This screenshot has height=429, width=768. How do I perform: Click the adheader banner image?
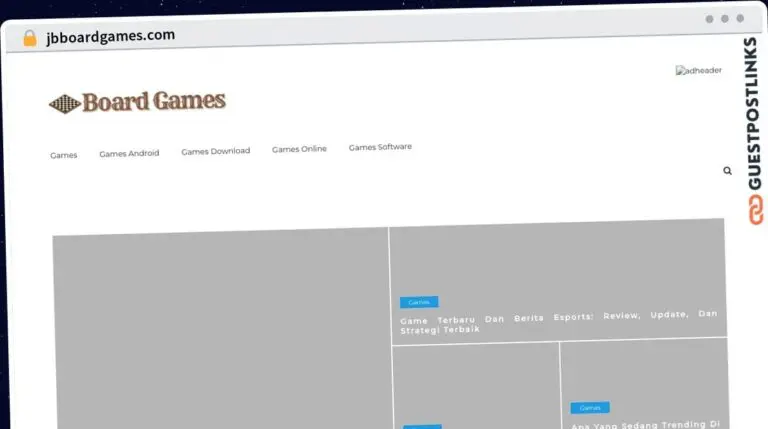tap(698, 71)
